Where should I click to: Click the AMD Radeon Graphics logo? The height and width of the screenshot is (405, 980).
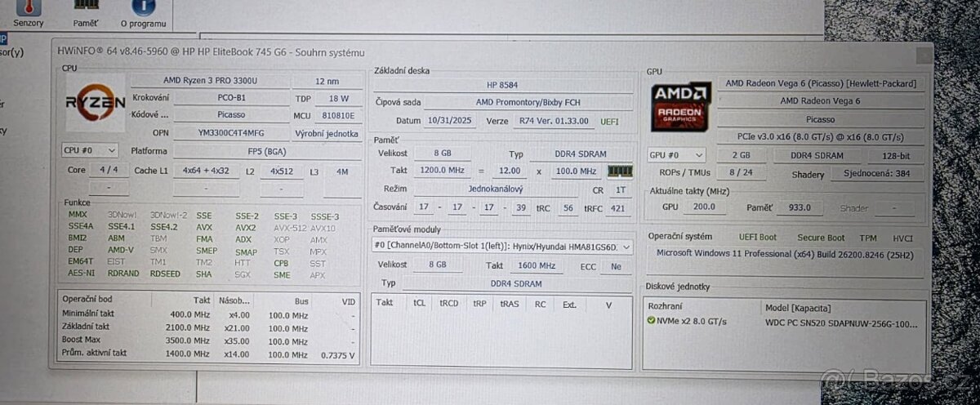coord(681,106)
